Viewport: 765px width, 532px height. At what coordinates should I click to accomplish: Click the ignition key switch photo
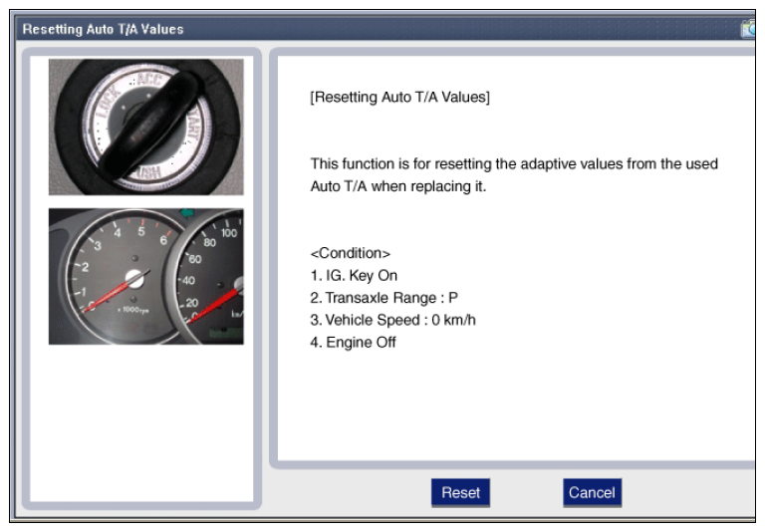145,127
